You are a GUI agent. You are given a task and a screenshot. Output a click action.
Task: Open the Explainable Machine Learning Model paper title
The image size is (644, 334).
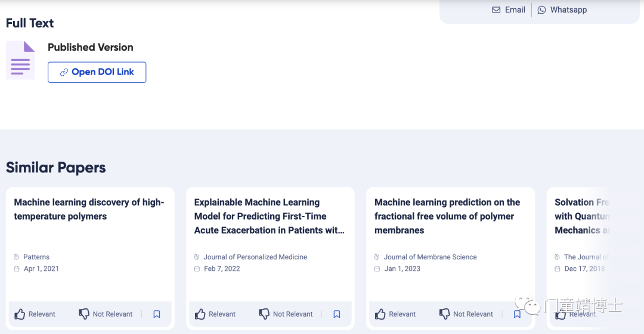(270, 216)
